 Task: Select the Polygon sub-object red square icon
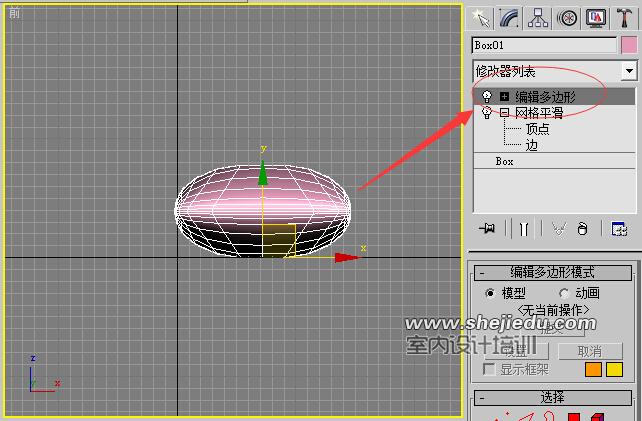(x=574, y=417)
